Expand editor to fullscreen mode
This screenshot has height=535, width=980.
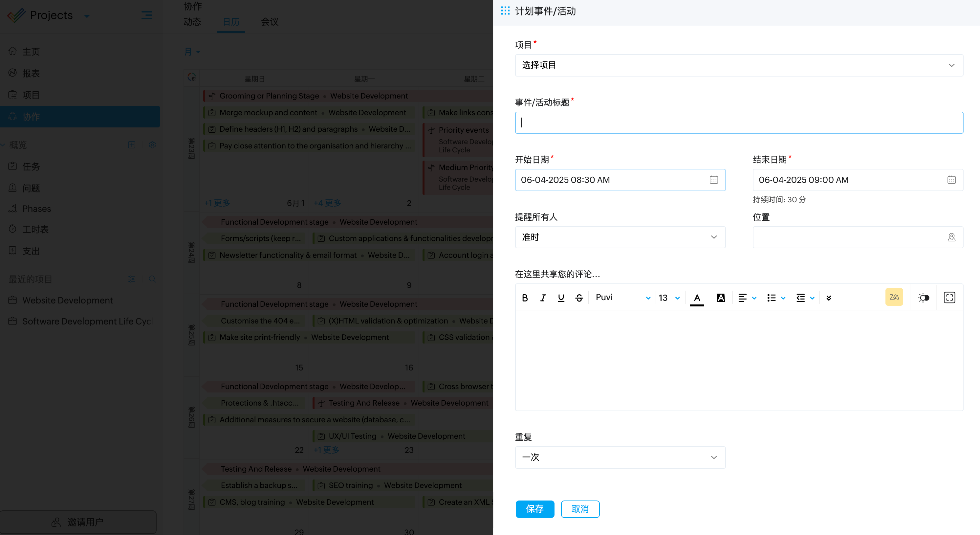949,298
